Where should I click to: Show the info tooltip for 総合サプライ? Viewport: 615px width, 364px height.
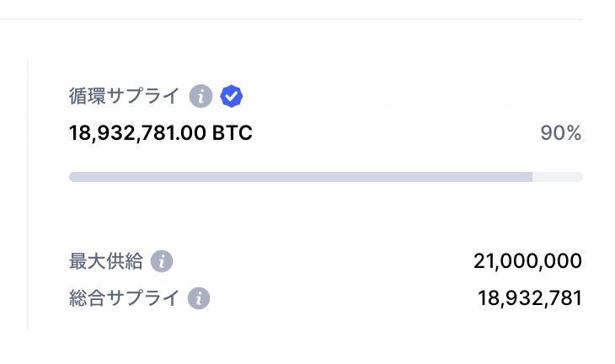(199, 298)
